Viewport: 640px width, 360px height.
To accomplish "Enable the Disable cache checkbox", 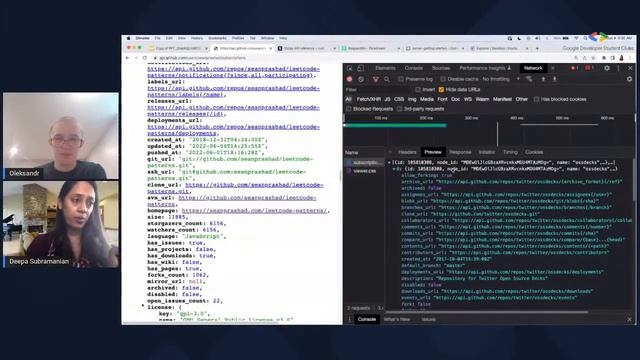I will coord(443,79).
